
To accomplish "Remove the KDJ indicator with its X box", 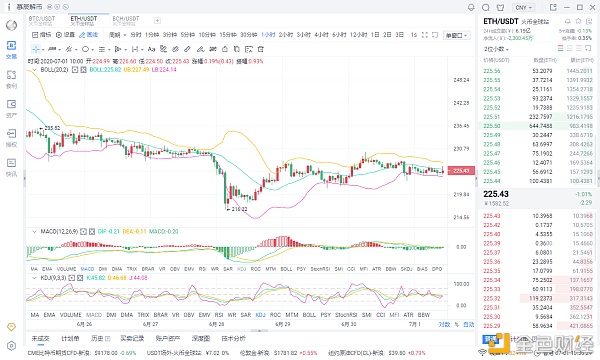I will (x=80, y=278).
